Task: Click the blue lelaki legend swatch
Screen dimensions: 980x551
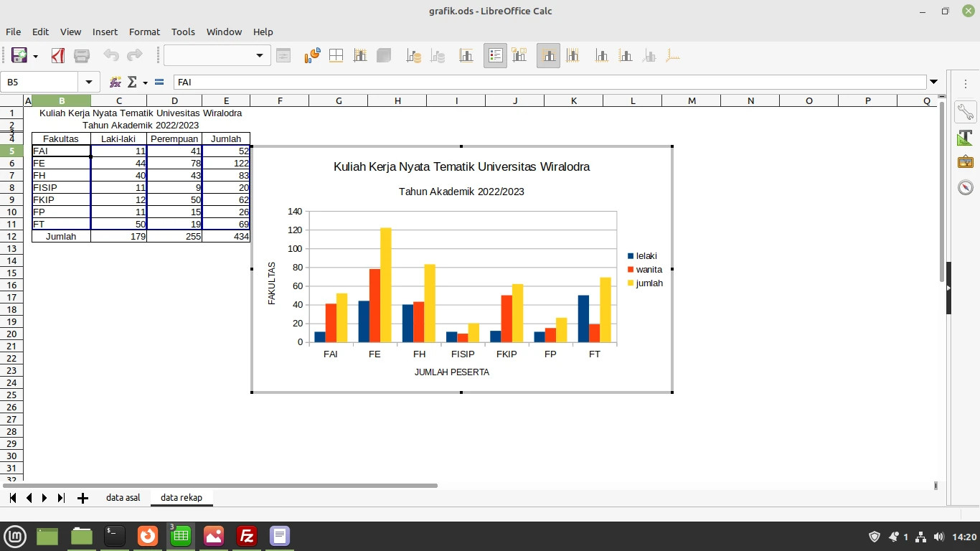Action: (x=631, y=256)
